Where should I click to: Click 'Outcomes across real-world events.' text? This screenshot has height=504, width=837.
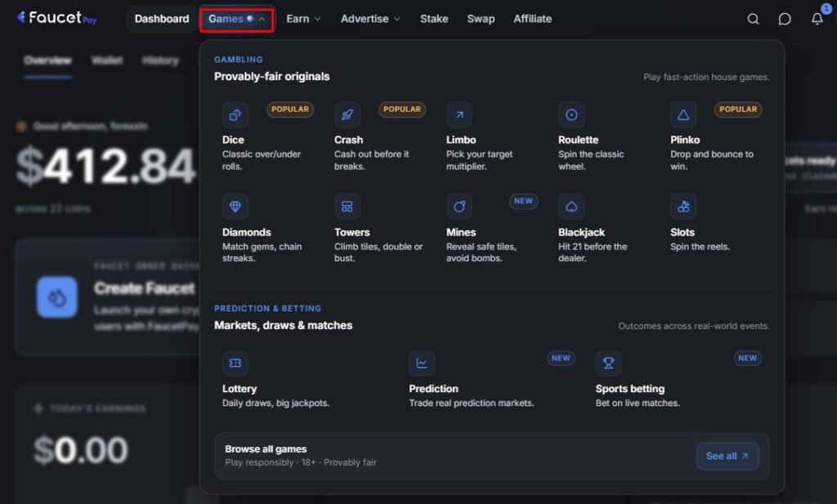694,326
